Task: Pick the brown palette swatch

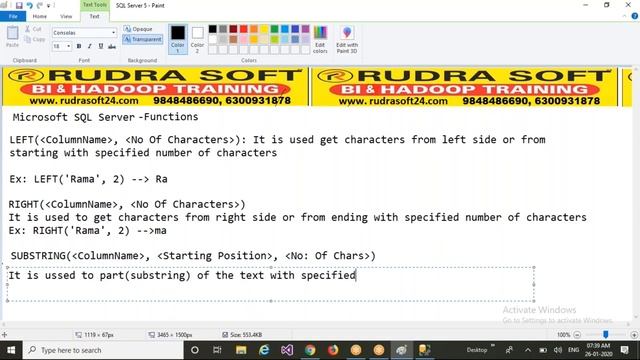Action: coord(233,39)
